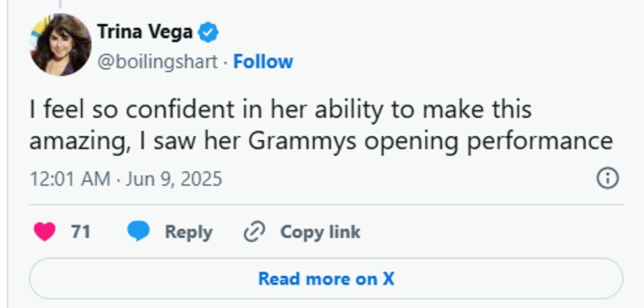This screenshot has height=308, width=644.
Task: Click the blue verified badge next to Trina Vega
Action: click(x=208, y=32)
